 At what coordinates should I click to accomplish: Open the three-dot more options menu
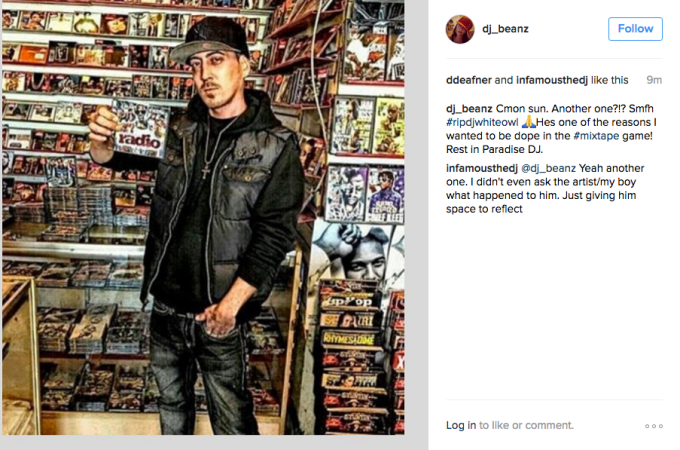tap(654, 426)
